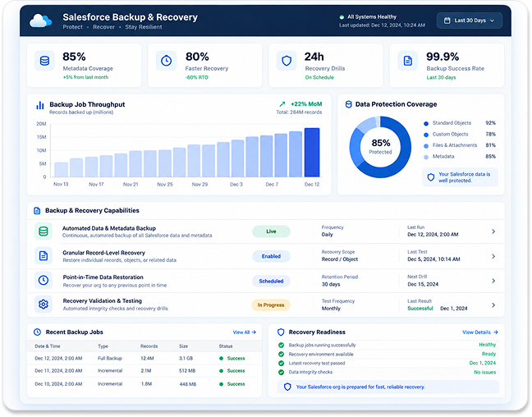The image size is (532, 417).
Task: Click the Healthy status in Recovery Readiness
Action: pos(487,345)
